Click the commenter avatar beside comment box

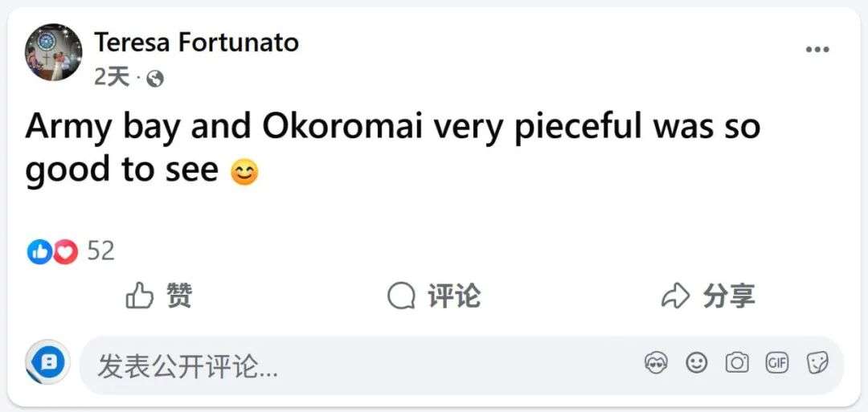pos(48,365)
